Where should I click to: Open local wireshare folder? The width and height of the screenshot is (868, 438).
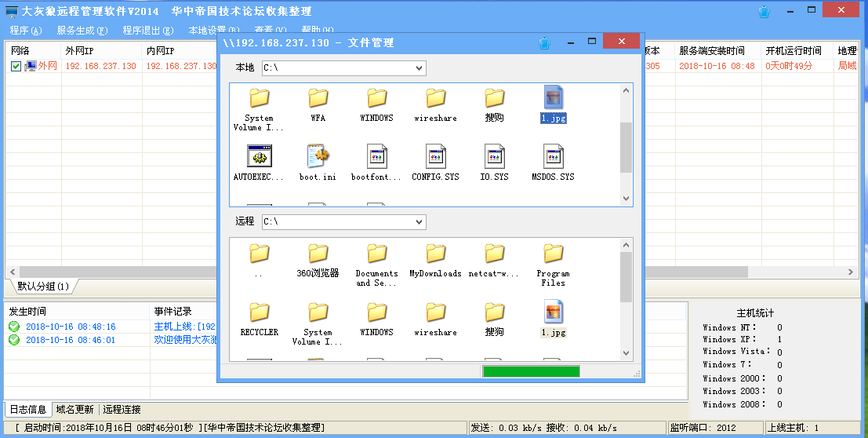click(x=436, y=104)
